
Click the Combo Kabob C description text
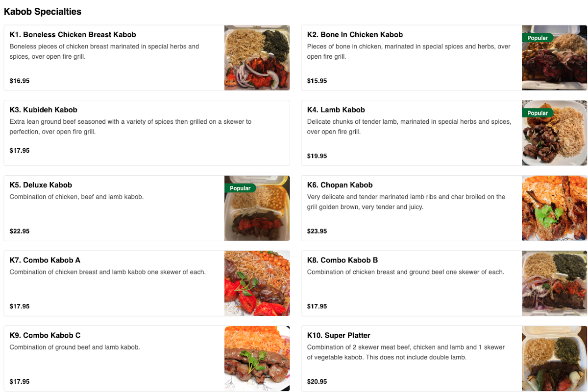(x=75, y=347)
